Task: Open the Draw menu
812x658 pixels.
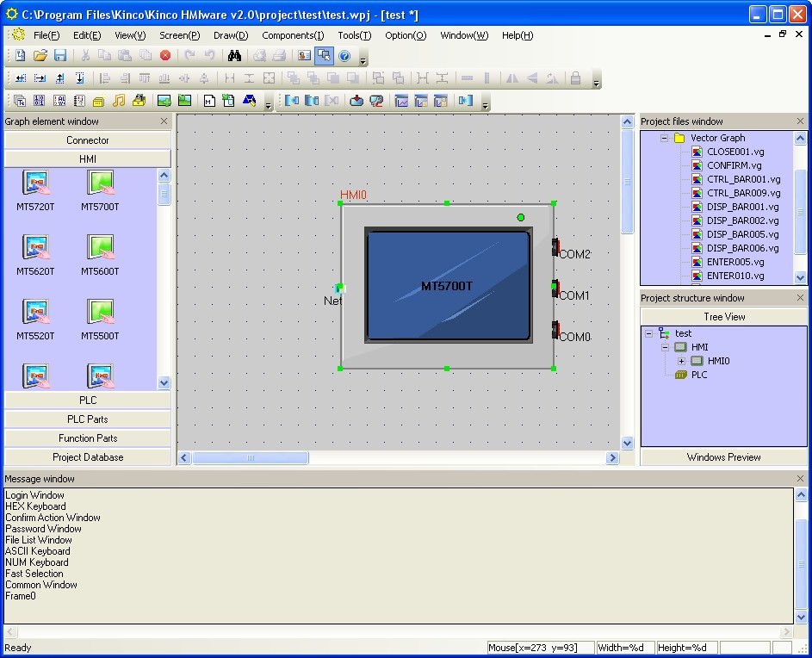Action: 231,35
